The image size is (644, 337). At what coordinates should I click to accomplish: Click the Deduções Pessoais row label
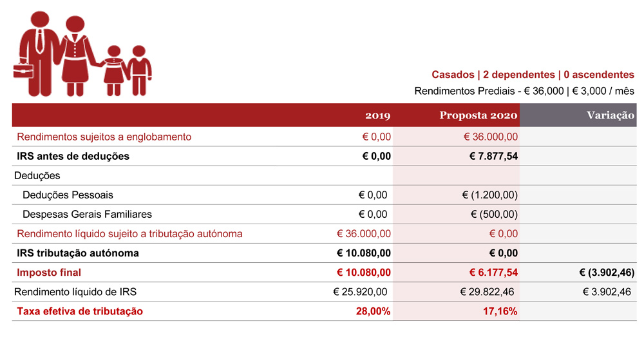[x=68, y=195]
